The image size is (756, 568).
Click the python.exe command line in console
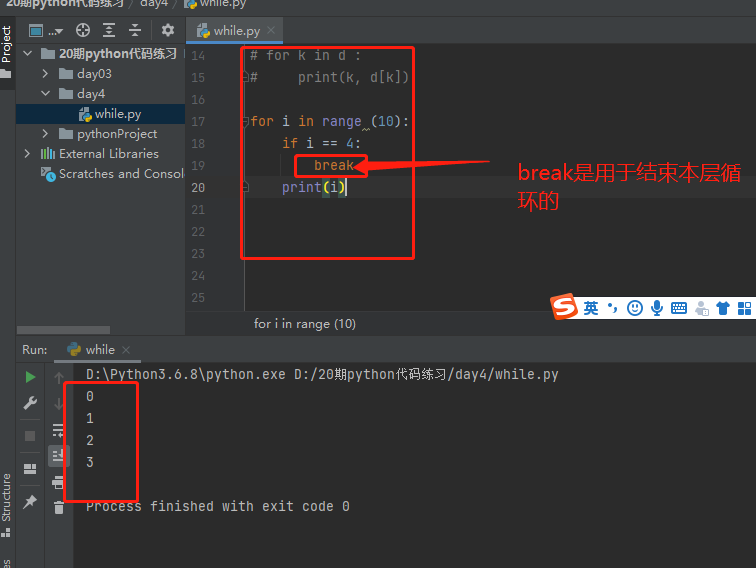[322, 374]
